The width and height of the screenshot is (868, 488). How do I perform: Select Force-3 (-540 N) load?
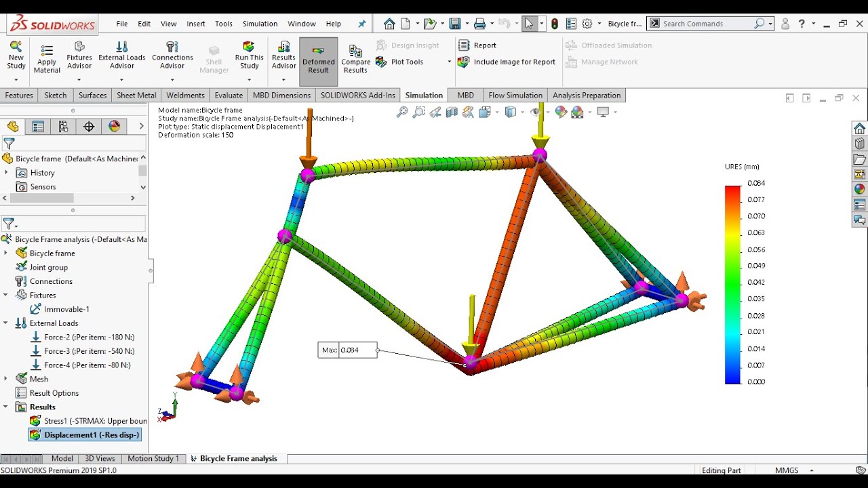click(82, 351)
